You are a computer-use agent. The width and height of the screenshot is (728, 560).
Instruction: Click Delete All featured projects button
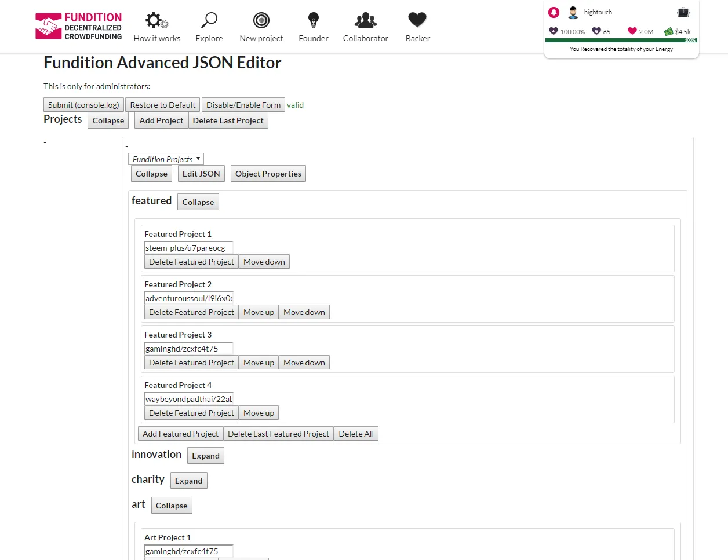(x=356, y=434)
